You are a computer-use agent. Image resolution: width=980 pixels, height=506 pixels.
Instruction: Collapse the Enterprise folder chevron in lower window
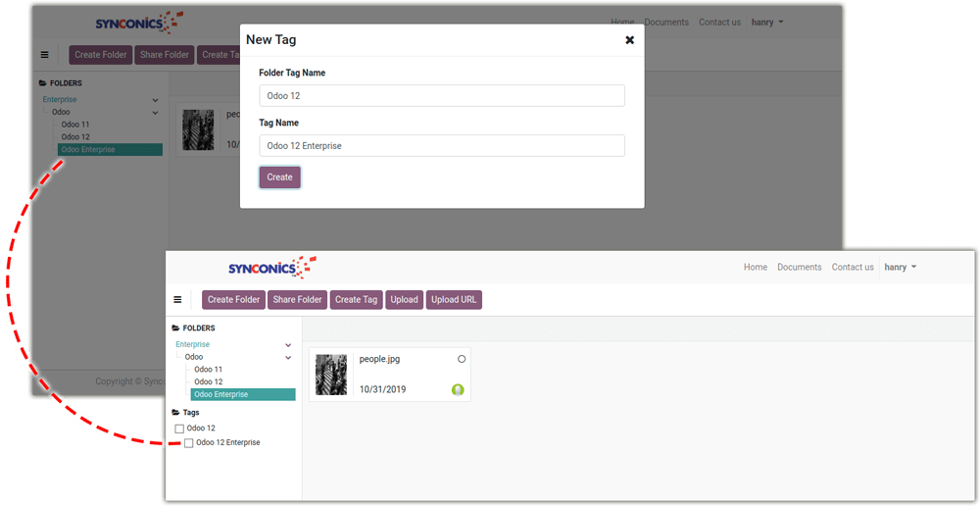tap(288, 345)
